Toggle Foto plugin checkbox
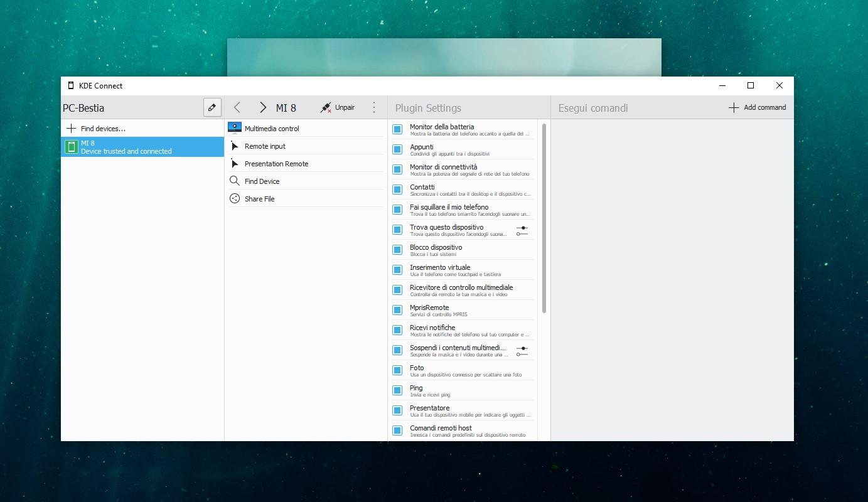 [x=397, y=370]
